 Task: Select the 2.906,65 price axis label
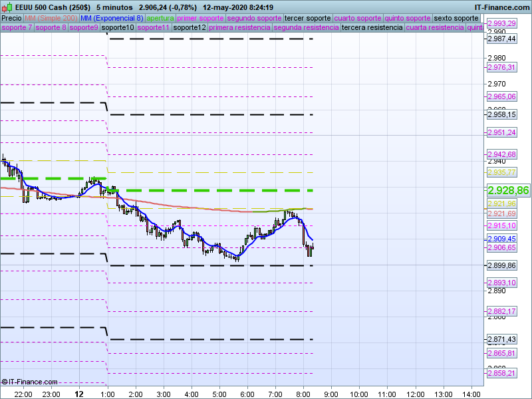point(501,247)
